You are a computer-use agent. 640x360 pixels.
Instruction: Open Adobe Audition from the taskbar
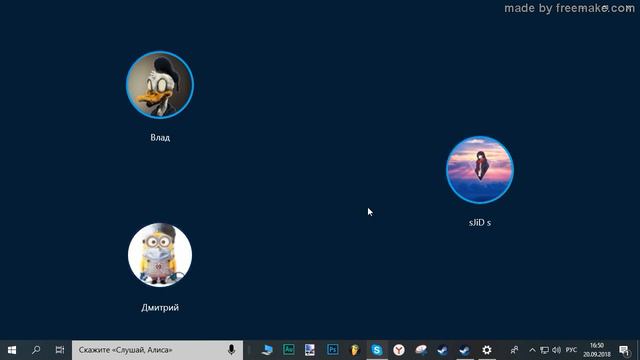[x=289, y=350]
